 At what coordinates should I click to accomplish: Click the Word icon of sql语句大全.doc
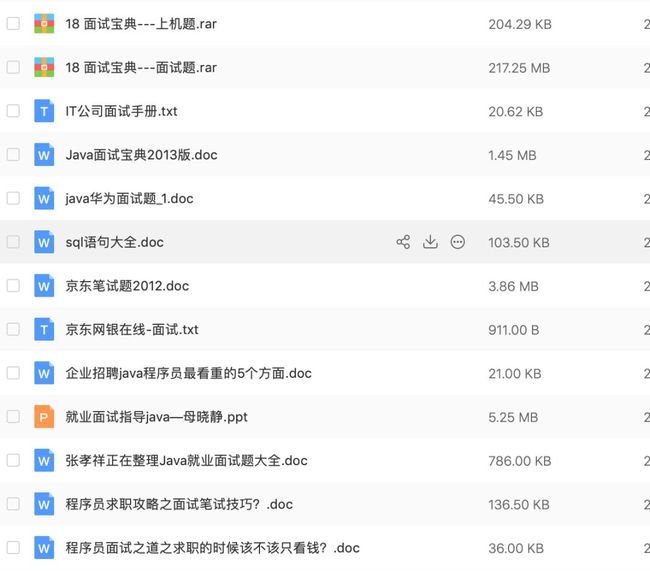44,242
